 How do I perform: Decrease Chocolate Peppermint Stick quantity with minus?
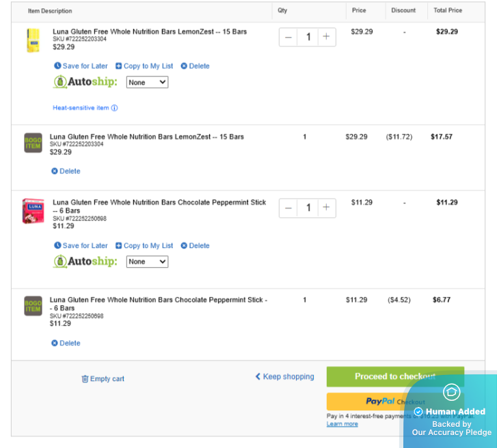[288, 208]
